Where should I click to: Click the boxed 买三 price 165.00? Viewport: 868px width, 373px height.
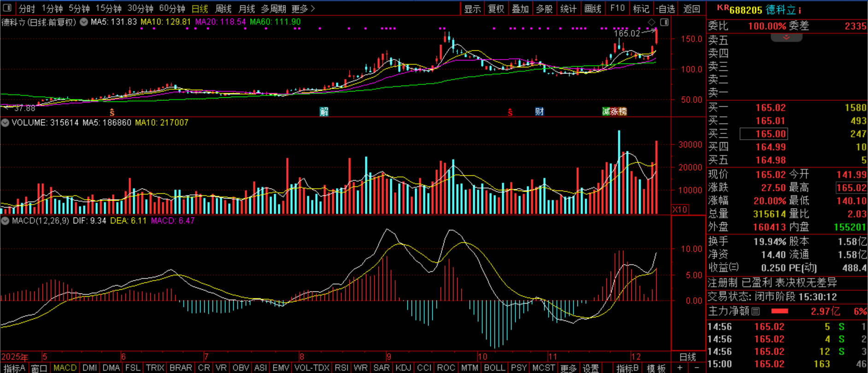pos(763,134)
